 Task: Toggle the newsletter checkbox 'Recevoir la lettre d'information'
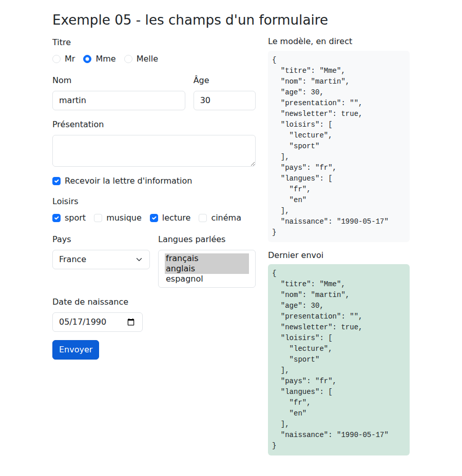tap(56, 181)
